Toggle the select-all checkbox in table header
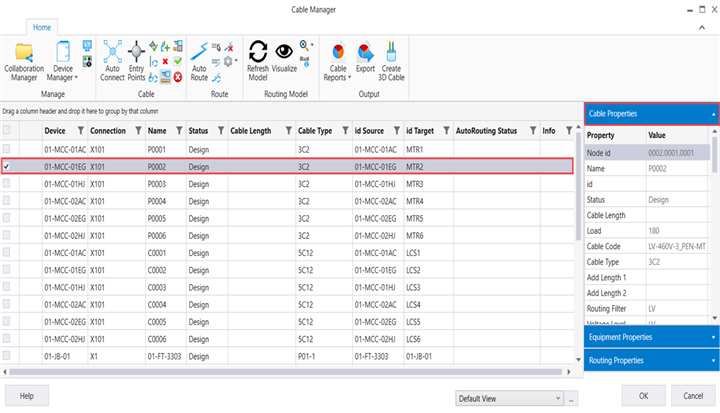The width and height of the screenshot is (720, 413). [6, 130]
